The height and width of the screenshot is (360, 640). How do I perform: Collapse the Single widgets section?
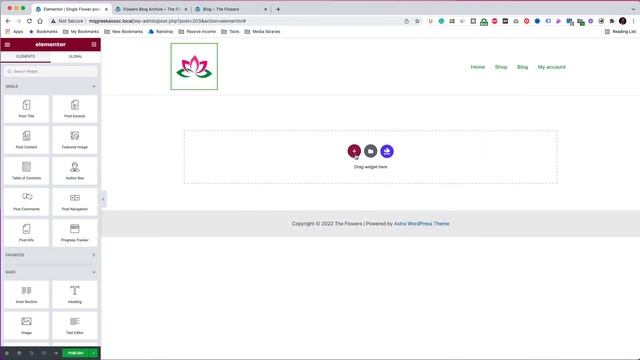coord(93,87)
